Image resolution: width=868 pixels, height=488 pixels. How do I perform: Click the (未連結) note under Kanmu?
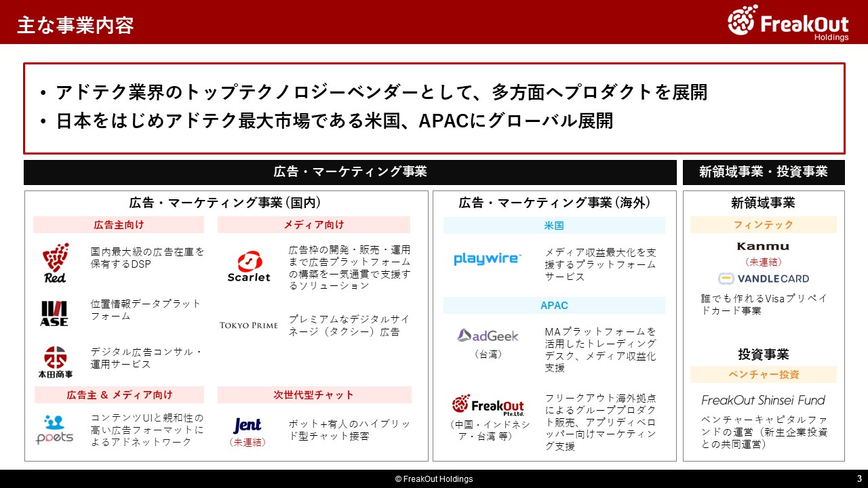point(763,262)
